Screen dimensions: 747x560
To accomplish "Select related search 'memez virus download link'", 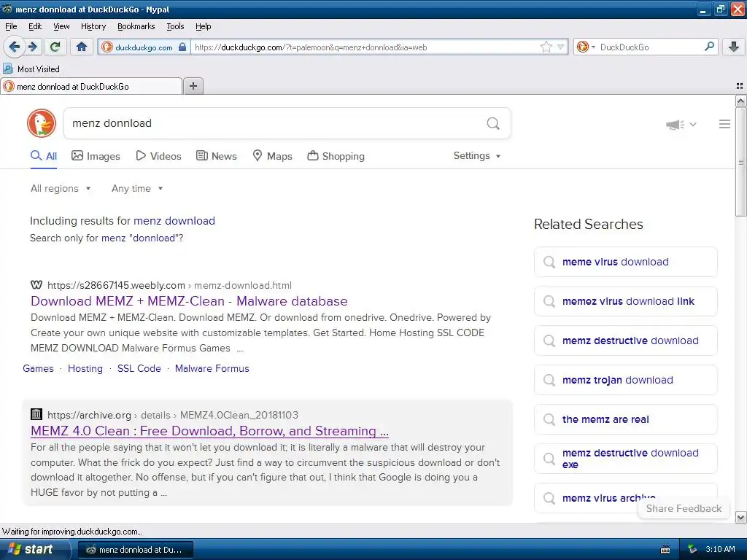I will 625,301.
